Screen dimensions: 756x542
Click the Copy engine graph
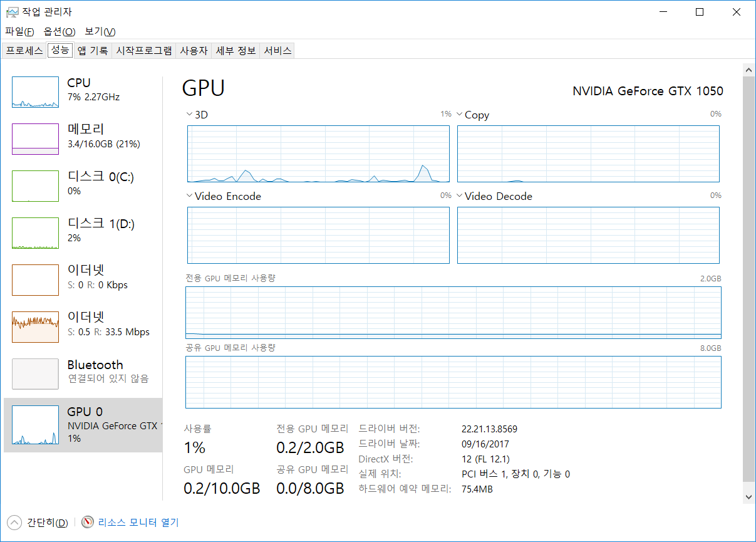588,154
